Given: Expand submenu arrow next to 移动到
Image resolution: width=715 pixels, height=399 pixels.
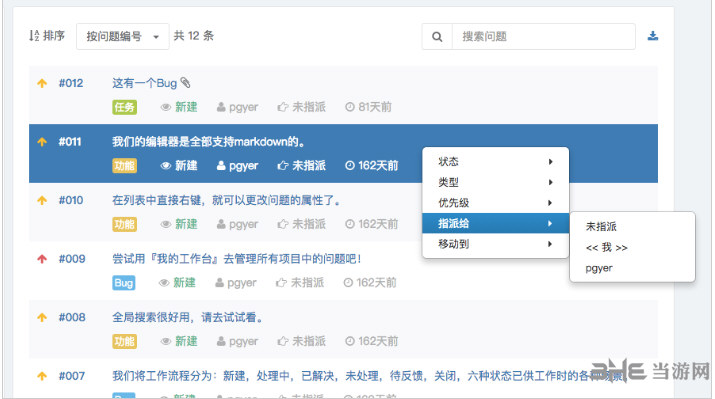Looking at the screenshot, I should pos(550,244).
